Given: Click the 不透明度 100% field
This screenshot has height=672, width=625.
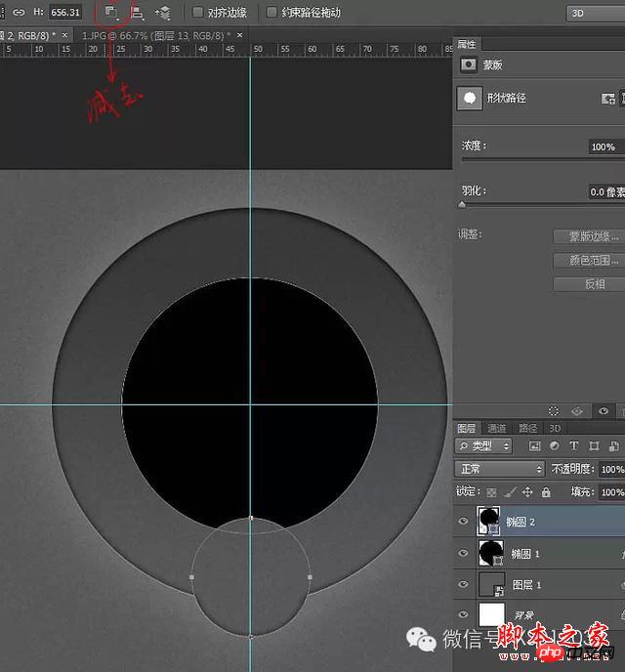Looking at the screenshot, I should click(611, 469).
